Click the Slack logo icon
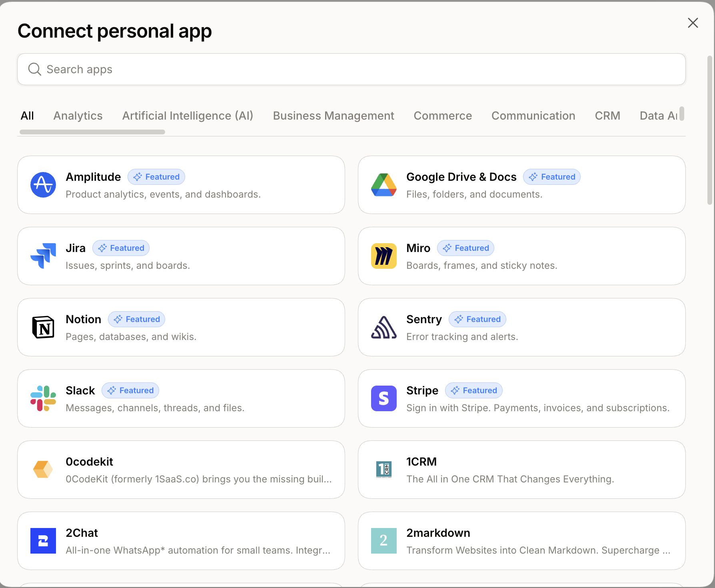The image size is (715, 588). click(x=43, y=398)
